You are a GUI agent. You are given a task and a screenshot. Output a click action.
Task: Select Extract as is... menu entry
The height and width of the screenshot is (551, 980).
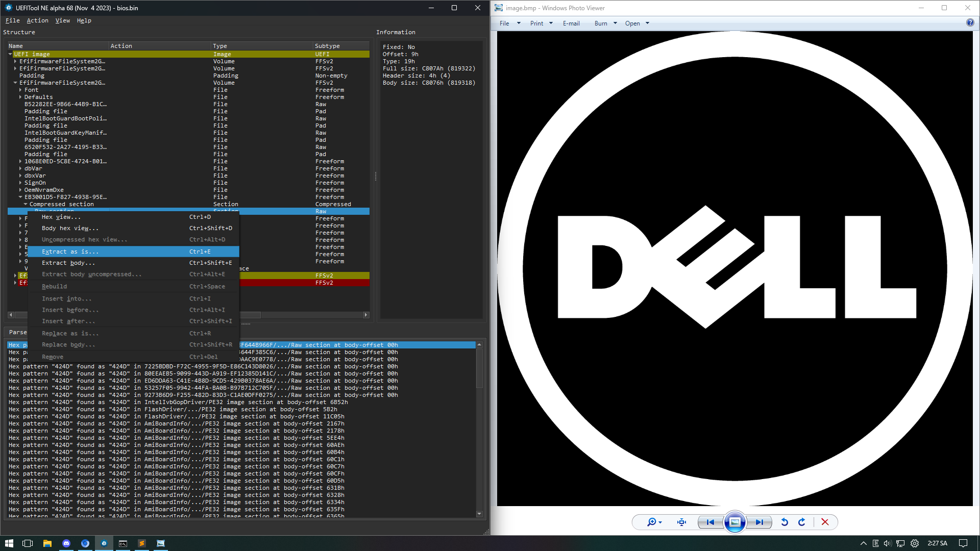point(70,252)
